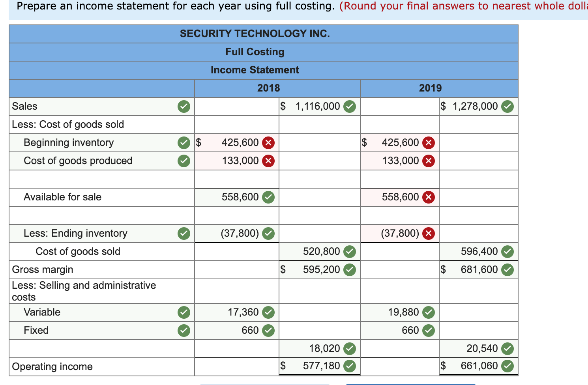This screenshot has width=588, height=385.
Task: Click the green check beside the Sales label
Action: pos(184,106)
